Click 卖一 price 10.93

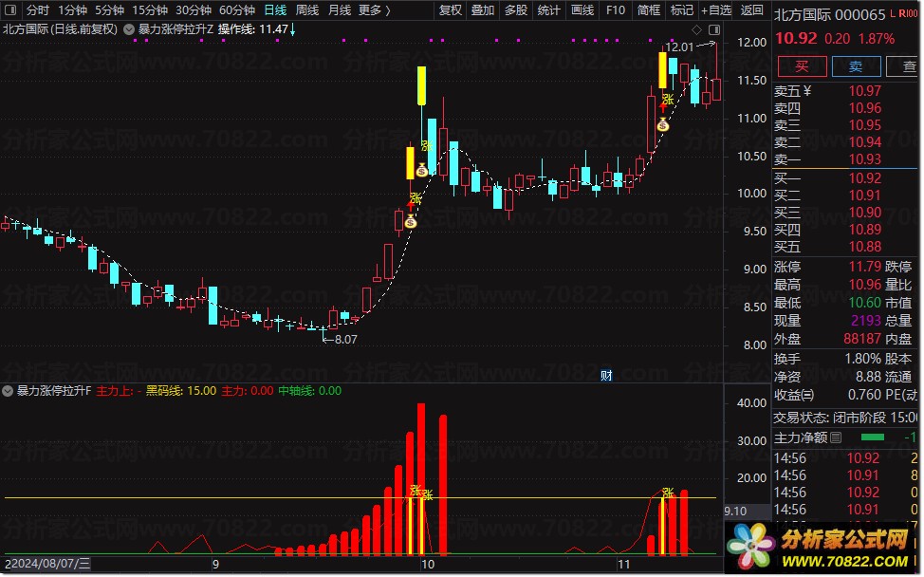[x=864, y=159]
